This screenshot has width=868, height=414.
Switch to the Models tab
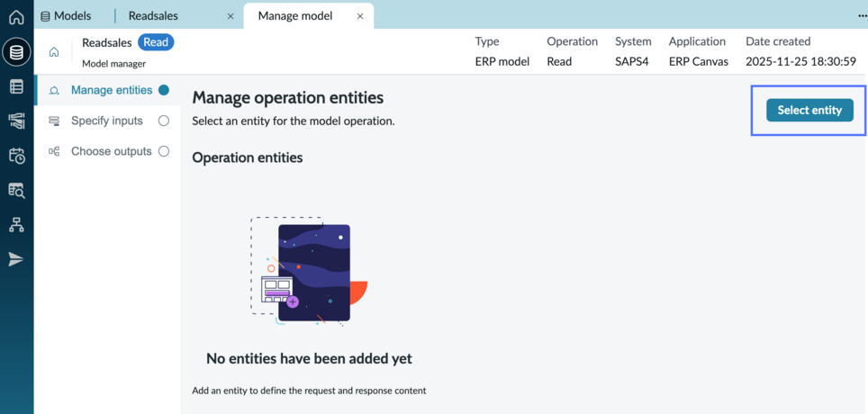coord(67,16)
